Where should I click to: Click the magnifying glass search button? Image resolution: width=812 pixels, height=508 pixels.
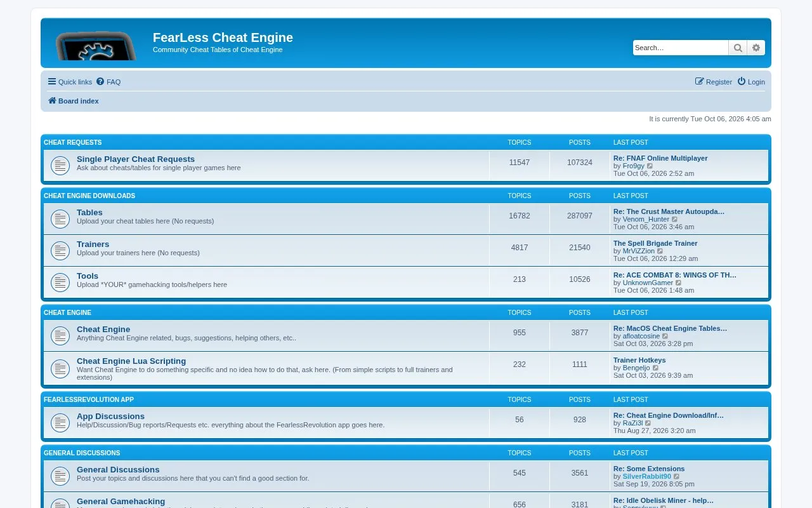click(x=738, y=48)
